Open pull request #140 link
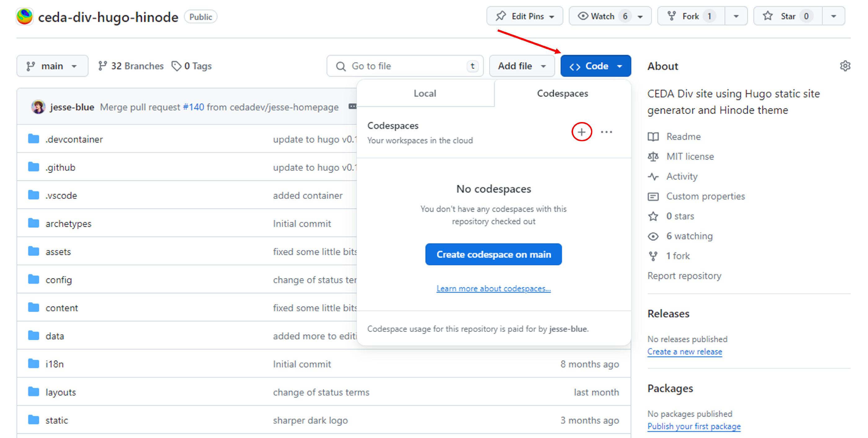This screenshot has height=438, width=868. 194,107
